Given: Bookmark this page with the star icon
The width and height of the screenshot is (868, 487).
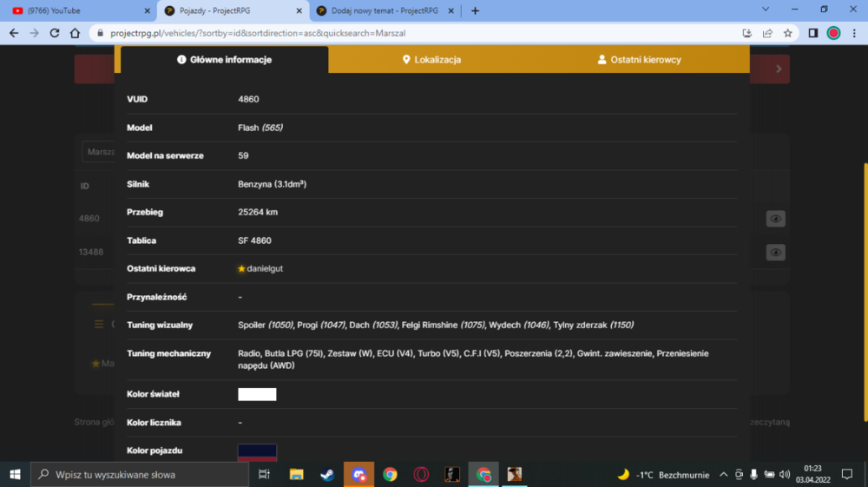Looking at the screenshot, I should (x=788, y=33).
